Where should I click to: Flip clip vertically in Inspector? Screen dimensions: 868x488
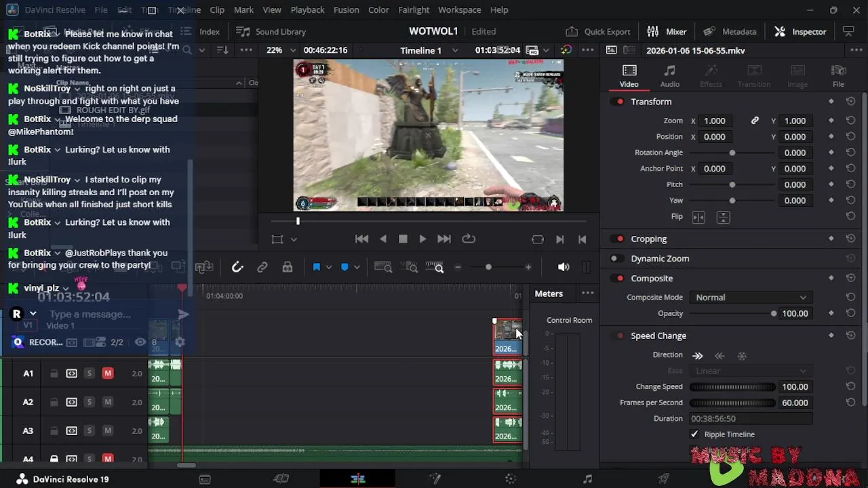(x=723, y=217)
